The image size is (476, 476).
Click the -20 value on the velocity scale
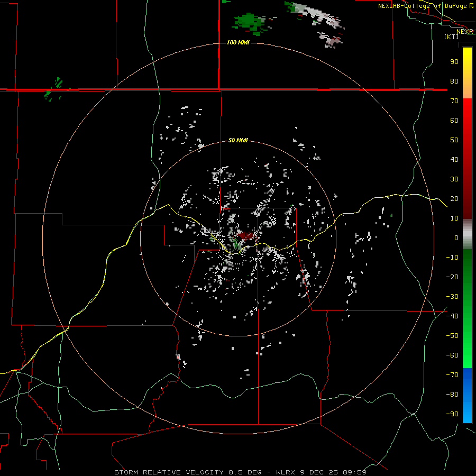(x=452, y=277)
